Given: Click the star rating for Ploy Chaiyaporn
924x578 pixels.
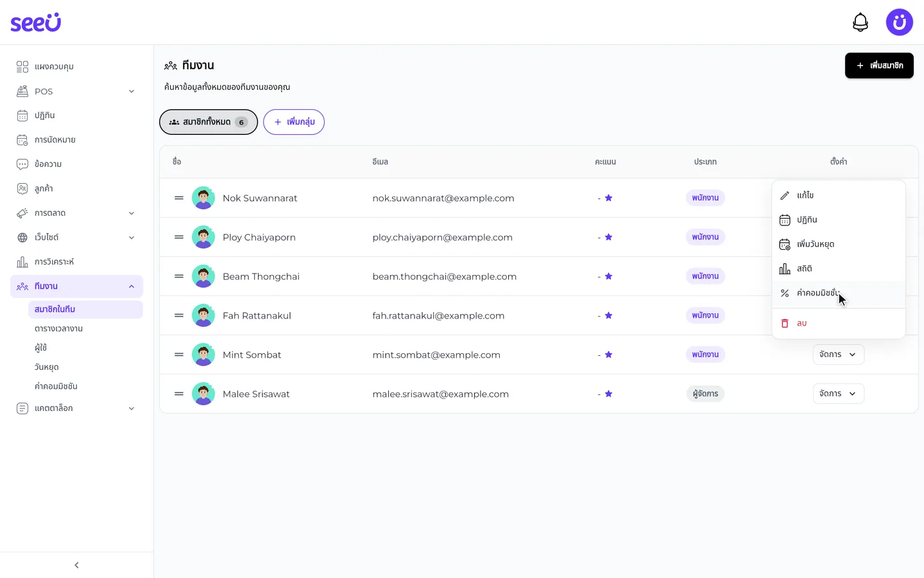Looking at the screenshot, I should click(608, 237).
